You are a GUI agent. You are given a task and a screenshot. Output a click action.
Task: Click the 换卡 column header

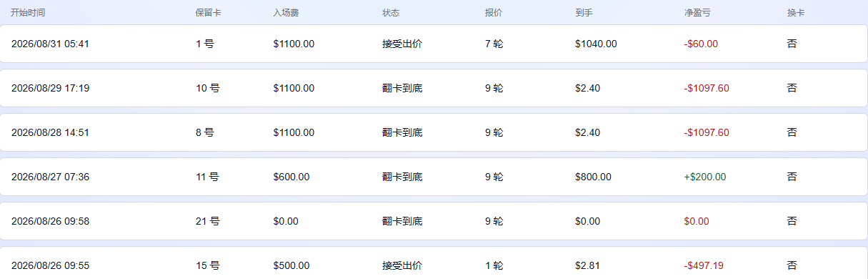796,13
